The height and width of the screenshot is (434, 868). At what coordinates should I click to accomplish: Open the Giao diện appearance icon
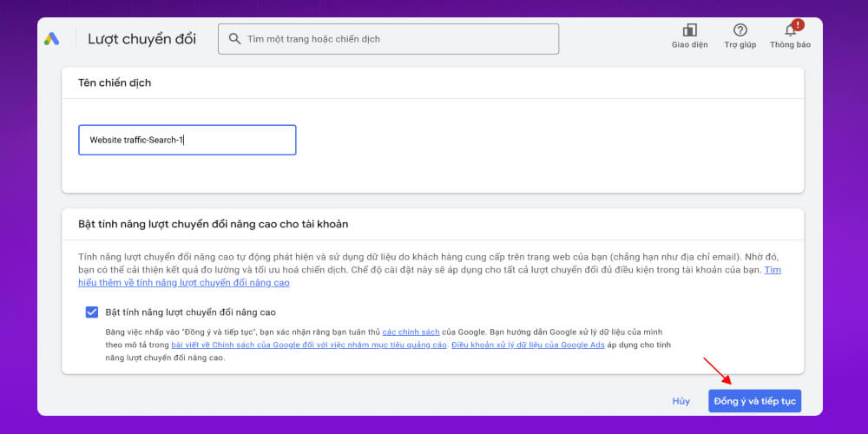[689, 31]
